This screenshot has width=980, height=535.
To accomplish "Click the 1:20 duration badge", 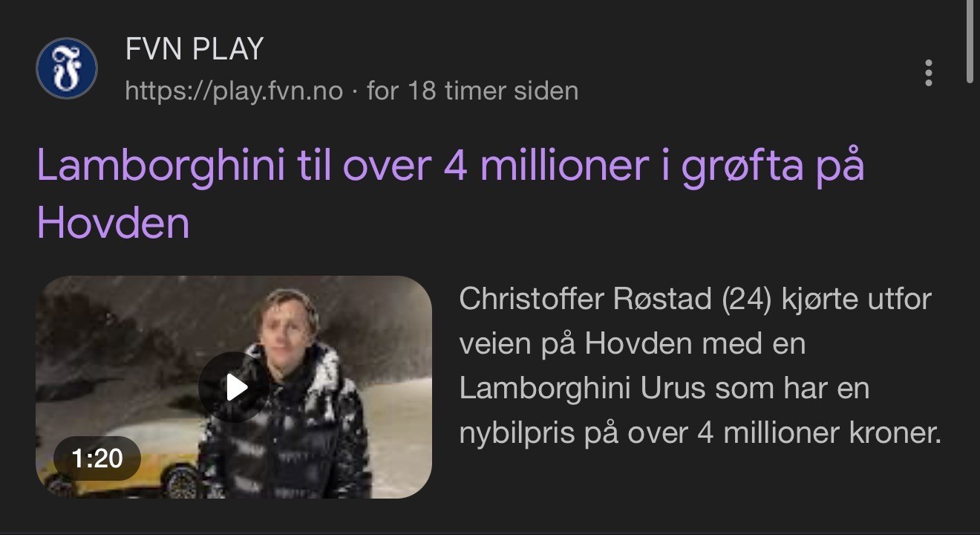I will coord(97,458).
